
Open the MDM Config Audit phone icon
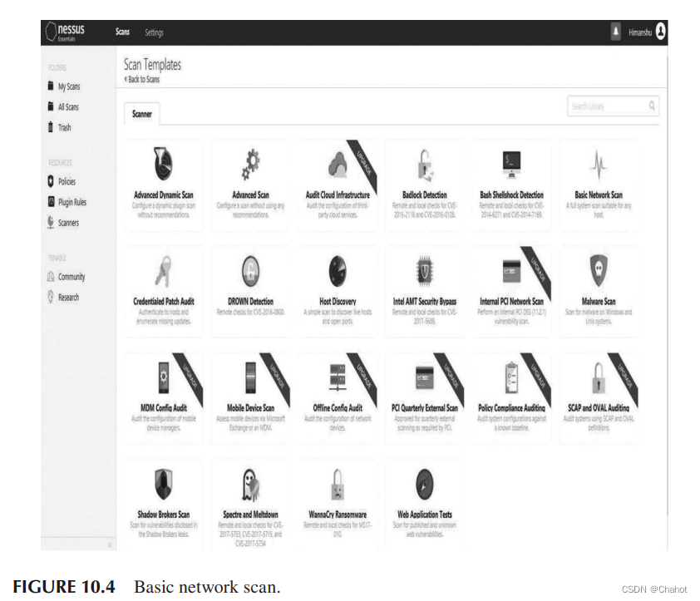(164, 377)
